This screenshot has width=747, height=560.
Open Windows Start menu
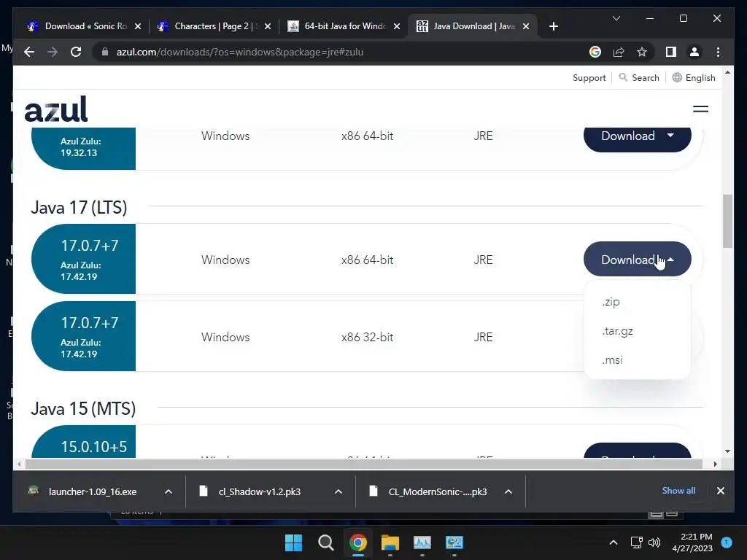pos(293,542)
